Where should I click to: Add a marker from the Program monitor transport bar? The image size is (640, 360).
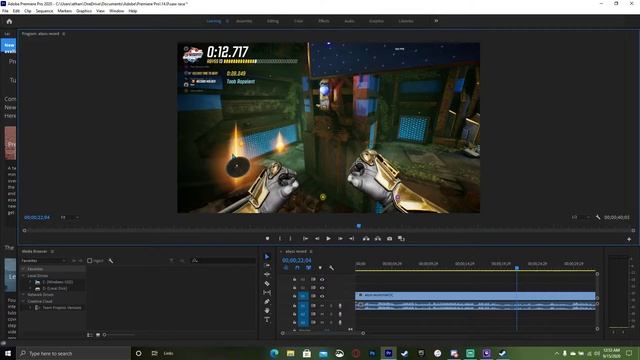click(x=267, y=239)
